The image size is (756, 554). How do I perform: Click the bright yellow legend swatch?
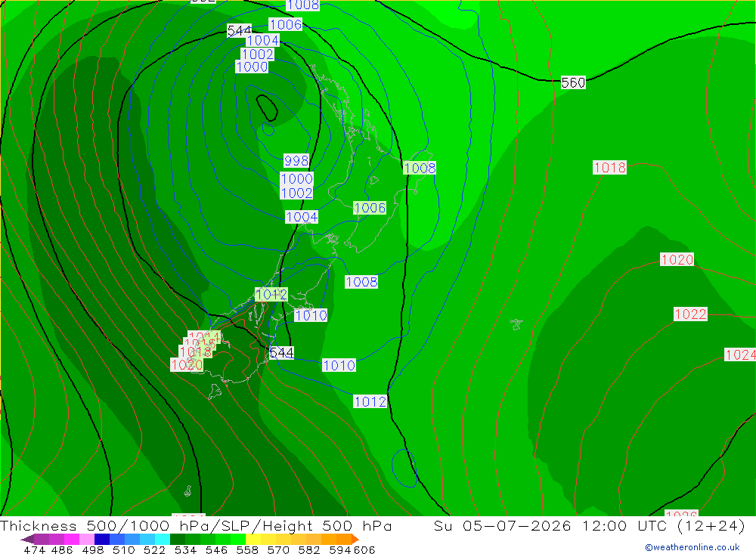(253, 539)
